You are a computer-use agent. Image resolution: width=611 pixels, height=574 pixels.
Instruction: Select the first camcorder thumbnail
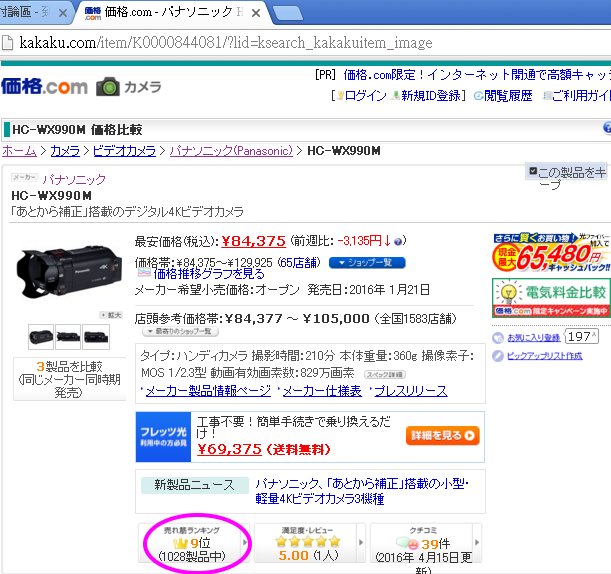click(41, 337)
